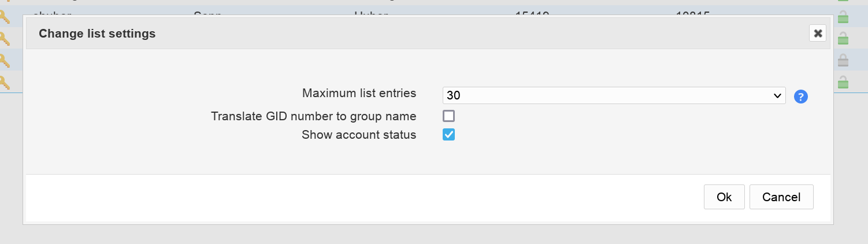Click the bottom-most key icon

click(6, 82)
